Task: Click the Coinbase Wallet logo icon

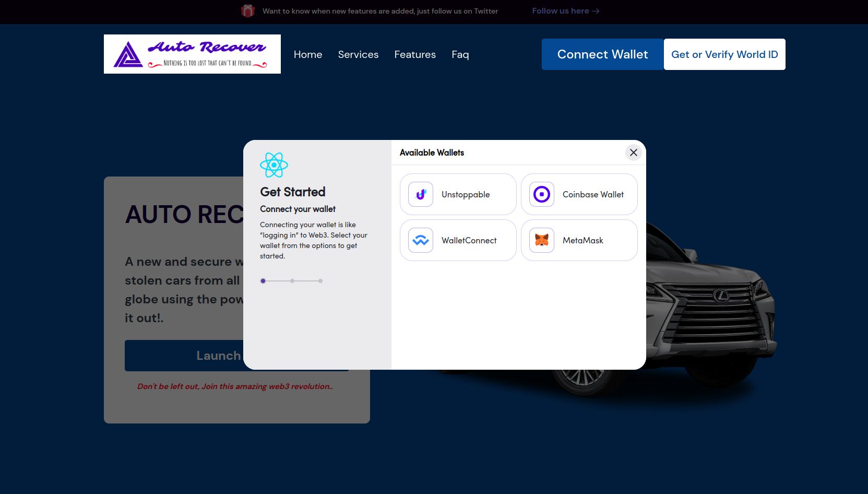Action: click(542, 194)
